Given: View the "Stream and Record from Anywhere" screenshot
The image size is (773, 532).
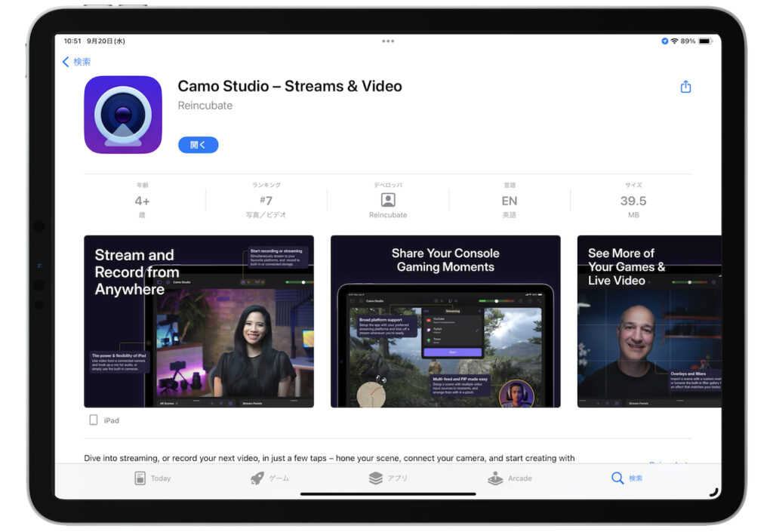Looking at the screenshot, I should pos(199,321).
